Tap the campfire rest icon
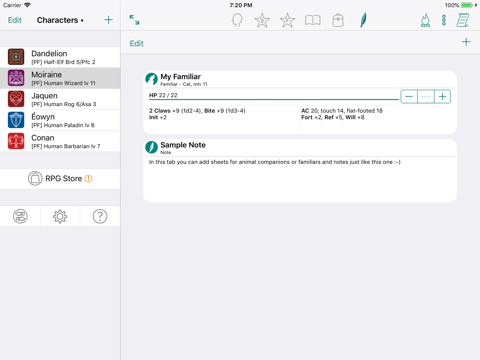 tap(425, 20)
